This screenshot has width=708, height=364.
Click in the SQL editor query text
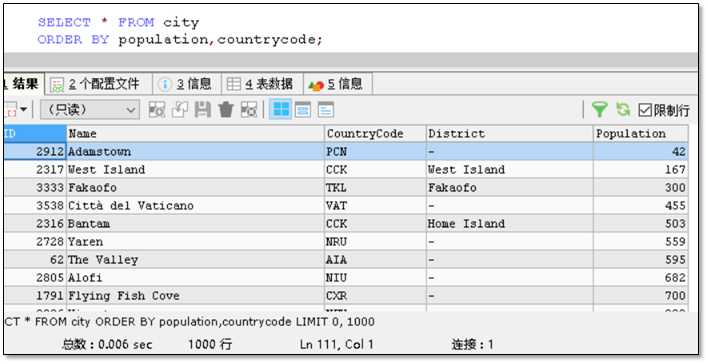click(180, 31)
